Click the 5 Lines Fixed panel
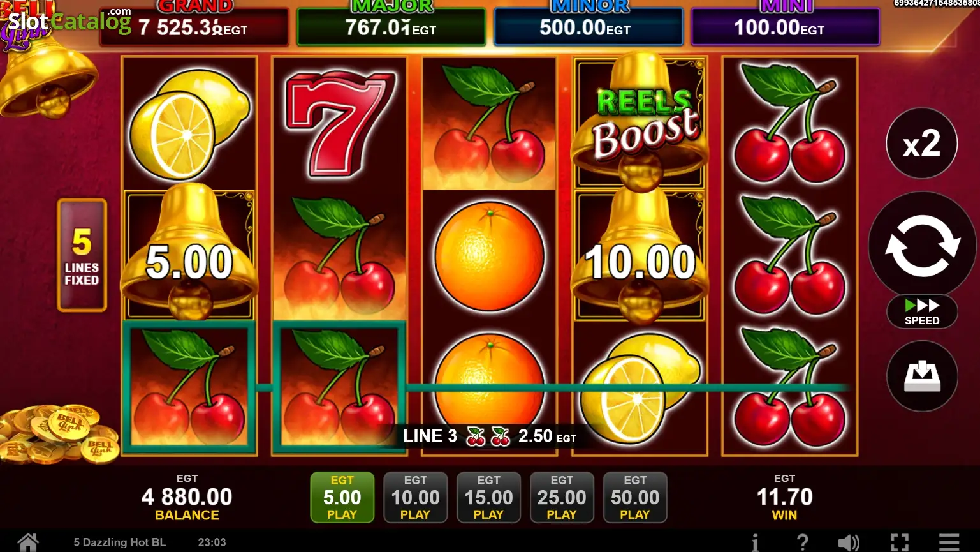 pyautogui.click(x=82, y=255)
